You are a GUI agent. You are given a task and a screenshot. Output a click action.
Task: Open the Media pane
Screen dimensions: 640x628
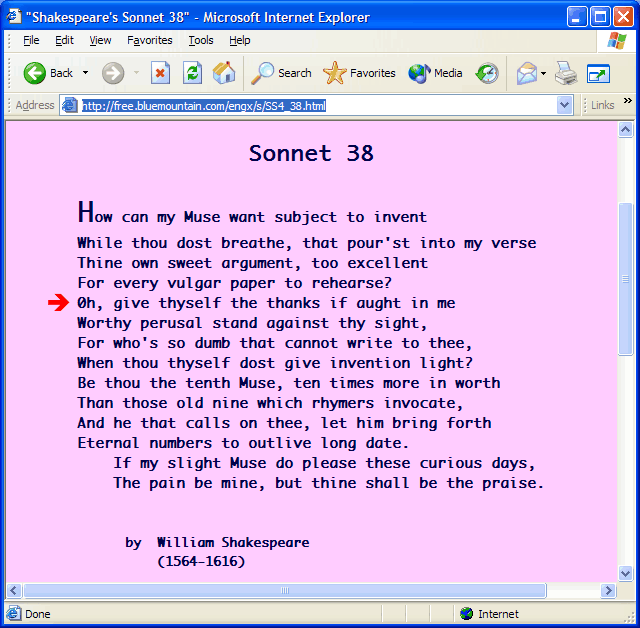click(435, 73)
